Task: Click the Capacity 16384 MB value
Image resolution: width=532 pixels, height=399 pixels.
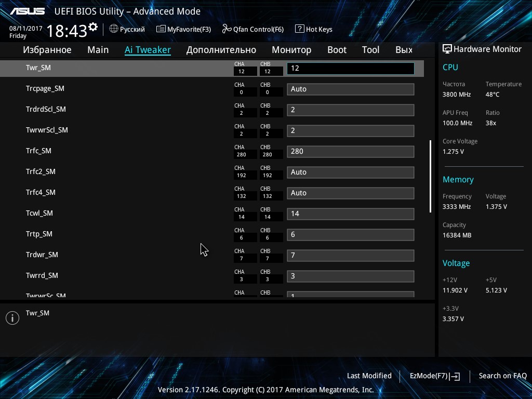Action: tap(457, 235)
